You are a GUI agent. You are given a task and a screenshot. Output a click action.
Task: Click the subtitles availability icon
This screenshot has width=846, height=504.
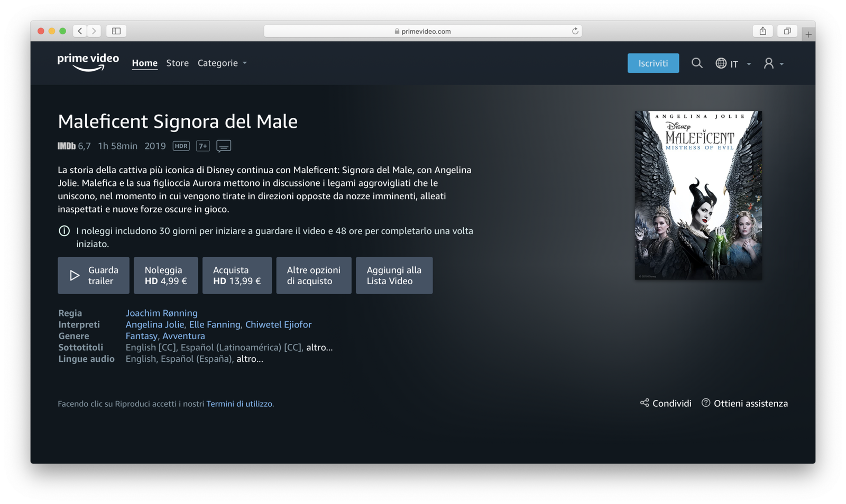(x=224, y=146)
